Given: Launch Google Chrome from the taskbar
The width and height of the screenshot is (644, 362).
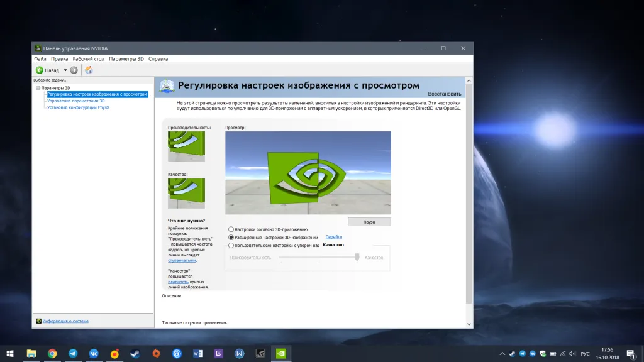Looking at the screenshot, I should 51,353.
